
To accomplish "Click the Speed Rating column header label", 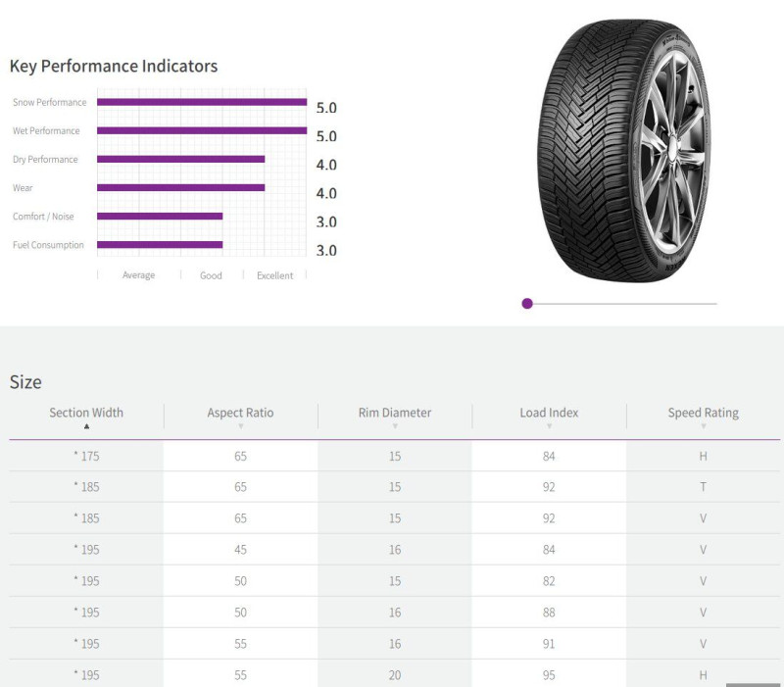I will coord(704,413).
